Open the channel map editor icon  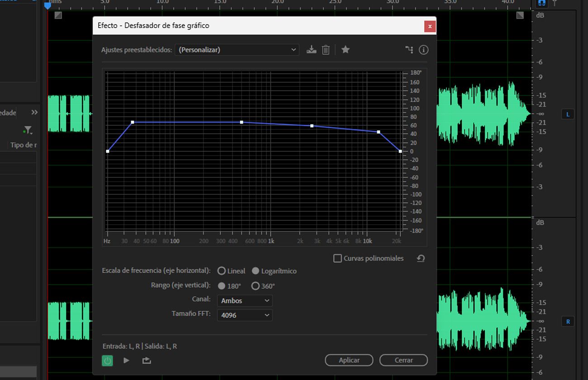point(409,50)
